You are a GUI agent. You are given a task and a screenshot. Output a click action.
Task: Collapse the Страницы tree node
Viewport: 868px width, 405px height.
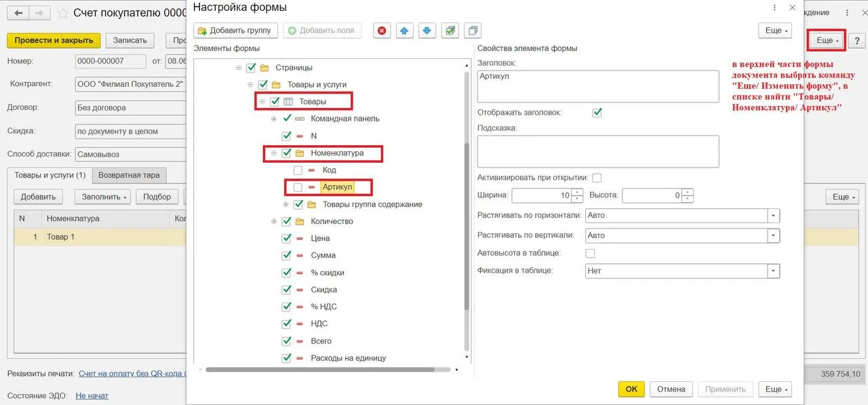pos(238,68)
